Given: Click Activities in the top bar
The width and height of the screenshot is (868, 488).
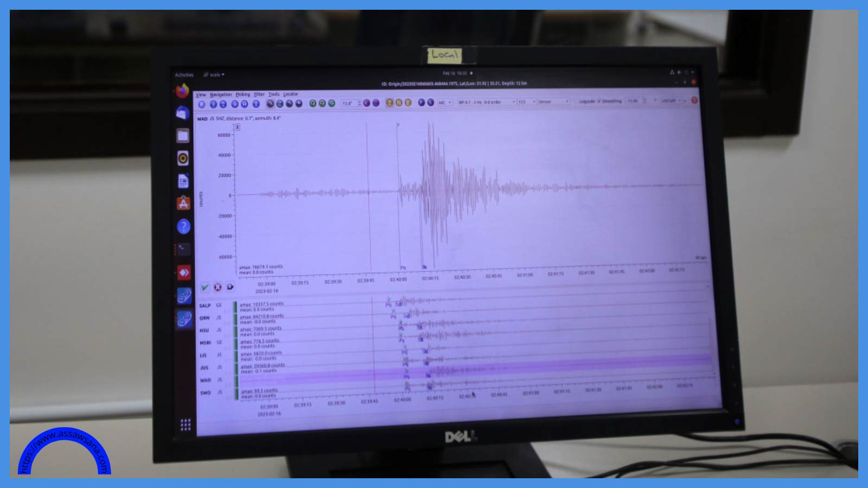Looking at the screenshot, I should (x=184, y=75).
